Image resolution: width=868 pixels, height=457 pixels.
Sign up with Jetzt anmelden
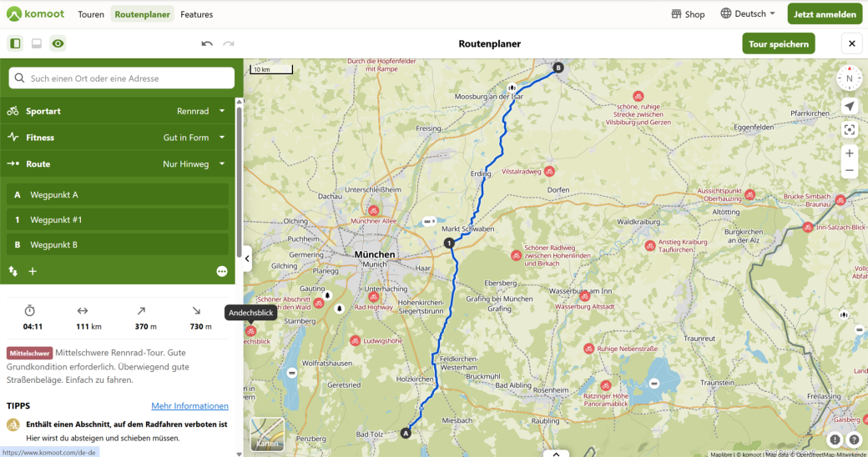[x=825, y=14]
